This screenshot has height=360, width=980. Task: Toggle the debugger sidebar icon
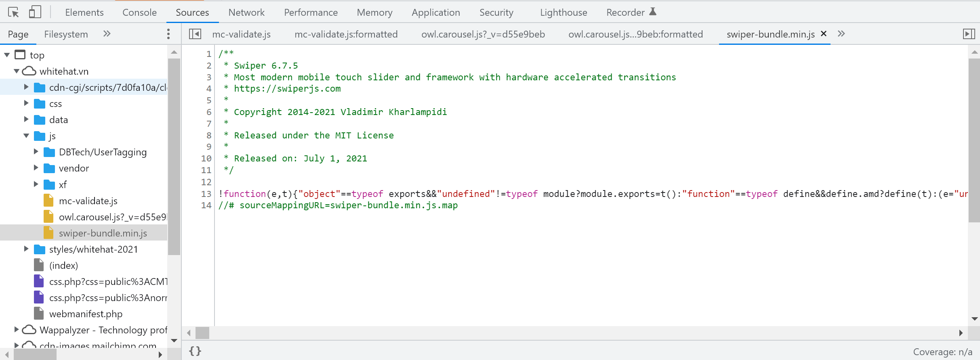click(x=969, y=34)
